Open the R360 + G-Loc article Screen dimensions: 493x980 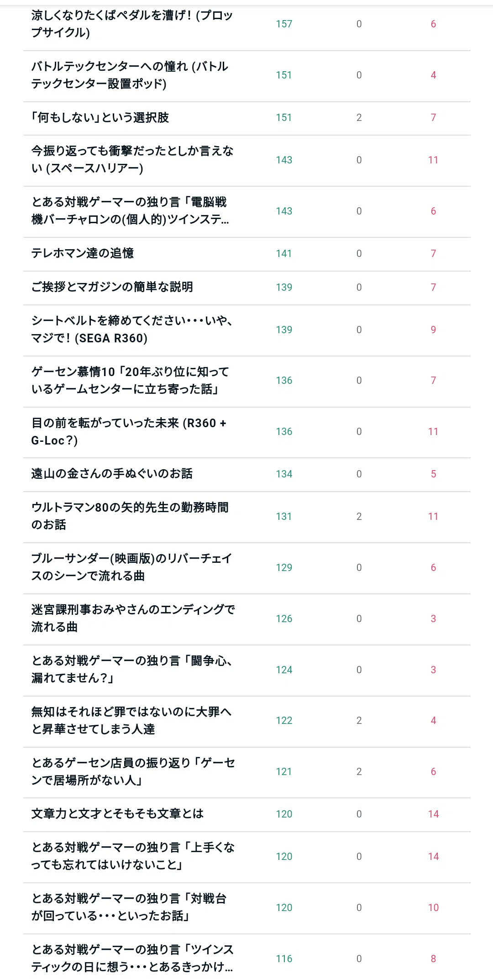[129, 432]
